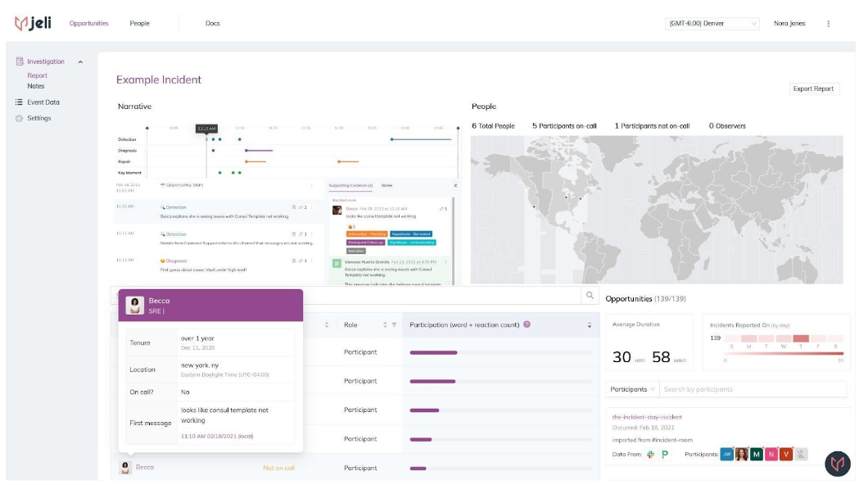Click the link icon on 11:10 AM Detection row
868x485 pixels.
(301, 207)
